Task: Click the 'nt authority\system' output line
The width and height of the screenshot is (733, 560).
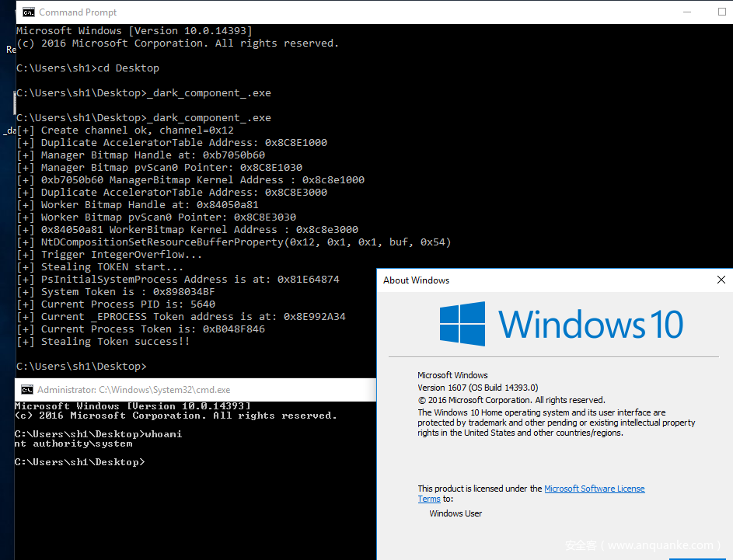Action: click(74, 443)
